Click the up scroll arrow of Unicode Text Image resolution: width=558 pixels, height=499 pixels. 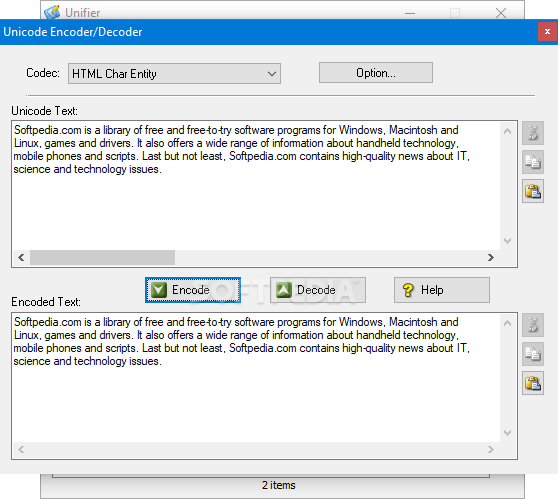pyautogui.click(x=508, y=131)
